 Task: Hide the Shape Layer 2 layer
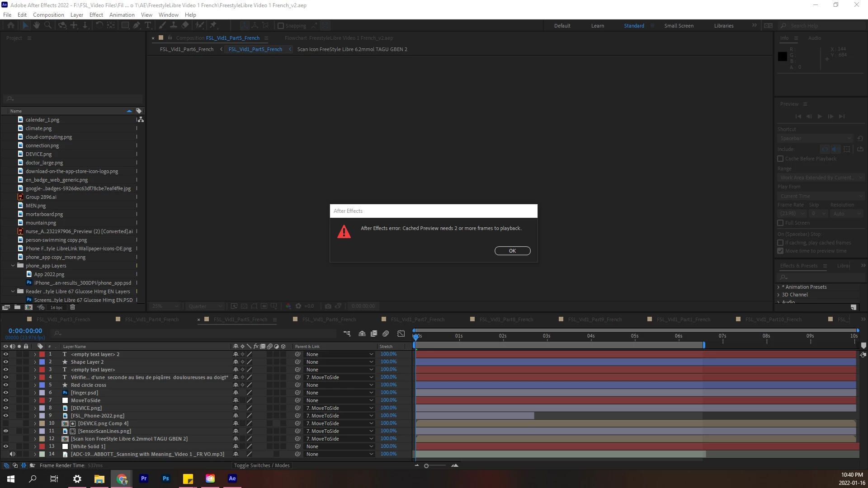click(6, 362)
